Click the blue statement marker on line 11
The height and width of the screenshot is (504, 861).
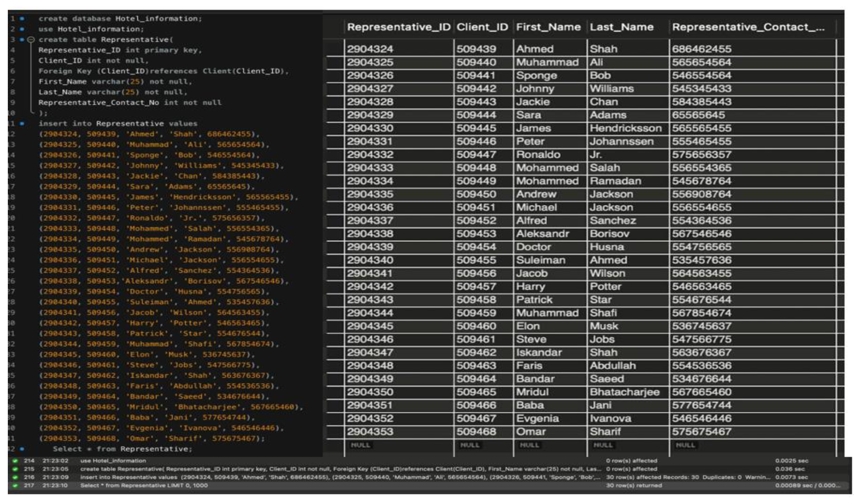tap(21, 124)
